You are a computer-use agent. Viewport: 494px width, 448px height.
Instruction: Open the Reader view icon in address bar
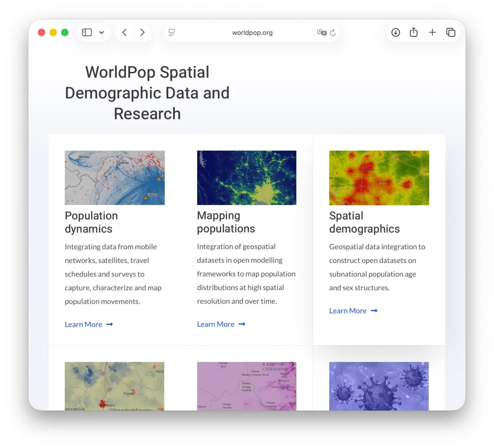pos(172,32)
